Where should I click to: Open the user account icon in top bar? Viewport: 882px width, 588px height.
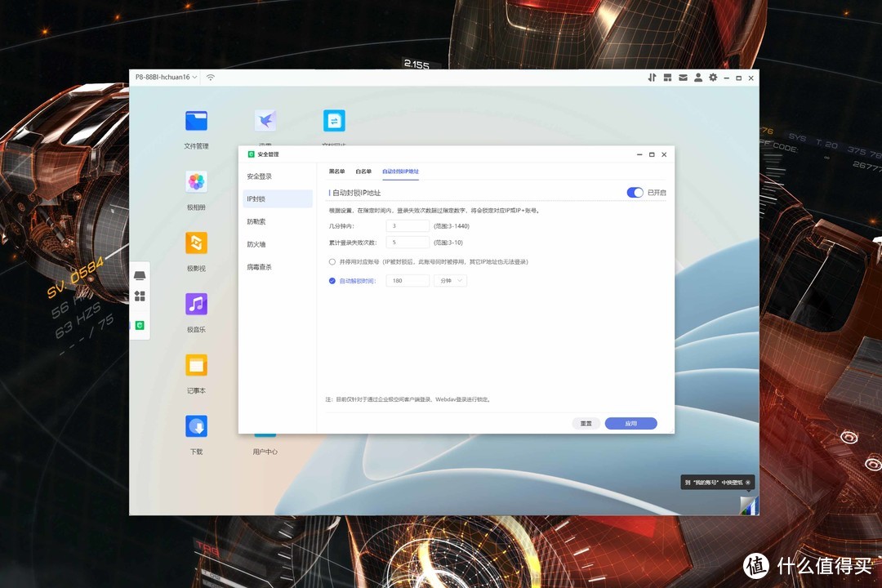pos(697,78)
